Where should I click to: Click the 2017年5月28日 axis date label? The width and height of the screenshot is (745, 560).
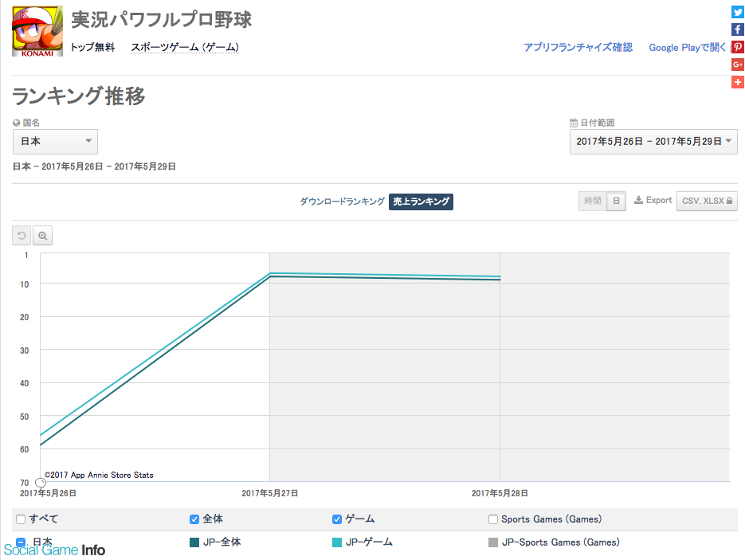pyautogui.click(x=500, y=494)
